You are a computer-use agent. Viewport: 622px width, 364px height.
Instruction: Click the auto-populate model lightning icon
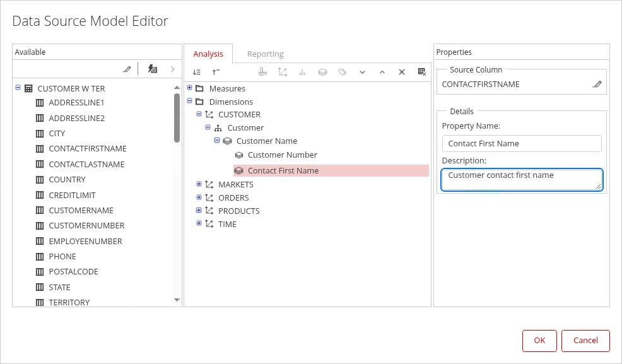pos(152,69)
